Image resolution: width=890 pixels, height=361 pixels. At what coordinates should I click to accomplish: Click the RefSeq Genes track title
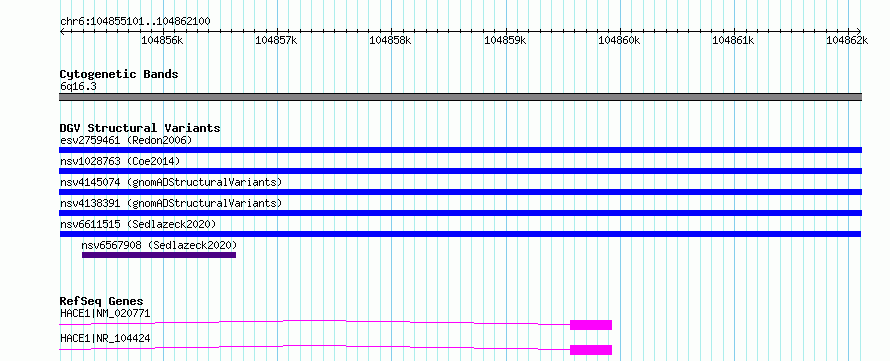102,301
